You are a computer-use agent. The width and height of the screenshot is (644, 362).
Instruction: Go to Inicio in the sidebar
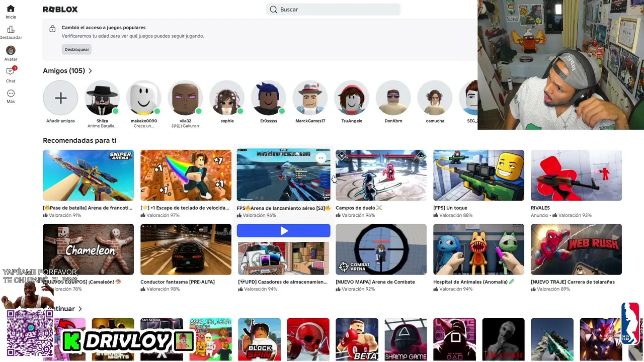11,12
